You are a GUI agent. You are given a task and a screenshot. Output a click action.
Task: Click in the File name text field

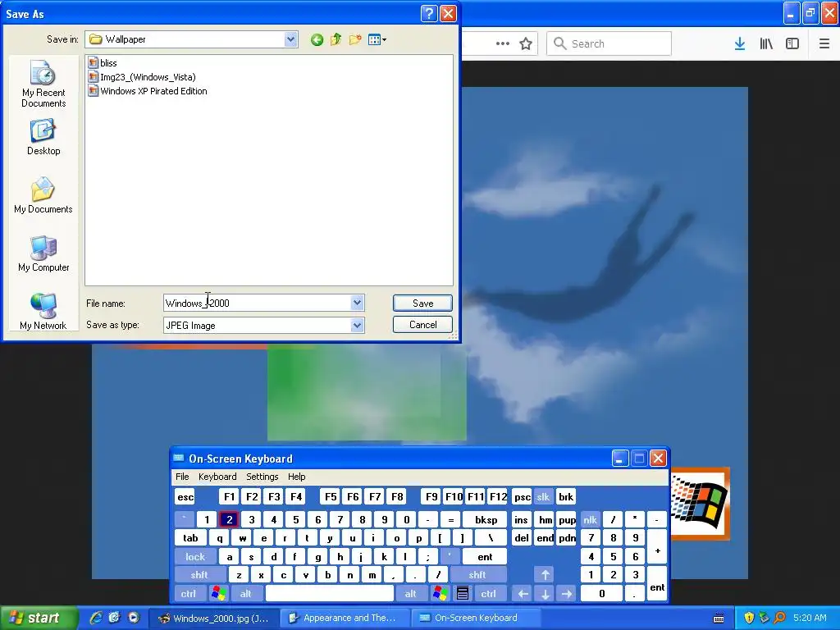tap(257, 304)
